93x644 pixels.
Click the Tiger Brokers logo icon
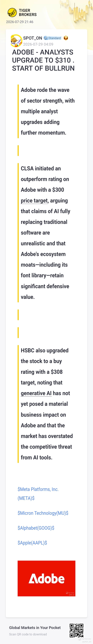tap(12, 12)
